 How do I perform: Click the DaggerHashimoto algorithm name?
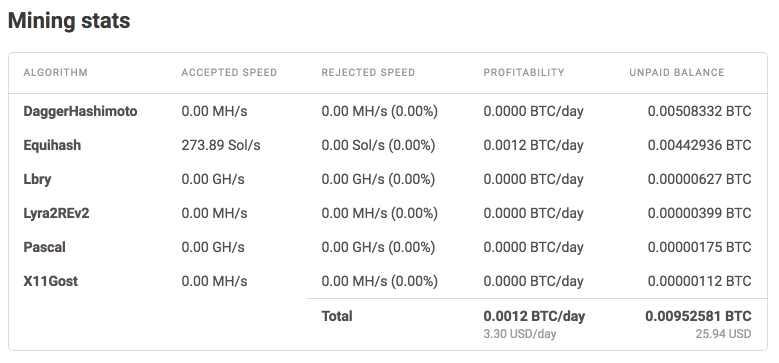point(80,111)
